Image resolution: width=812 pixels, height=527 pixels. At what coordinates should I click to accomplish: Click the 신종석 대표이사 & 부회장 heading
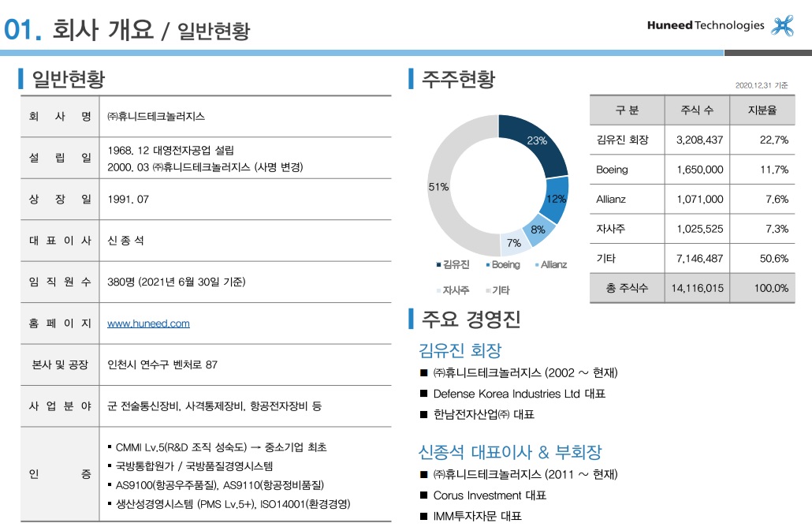[x=510, y=452]
